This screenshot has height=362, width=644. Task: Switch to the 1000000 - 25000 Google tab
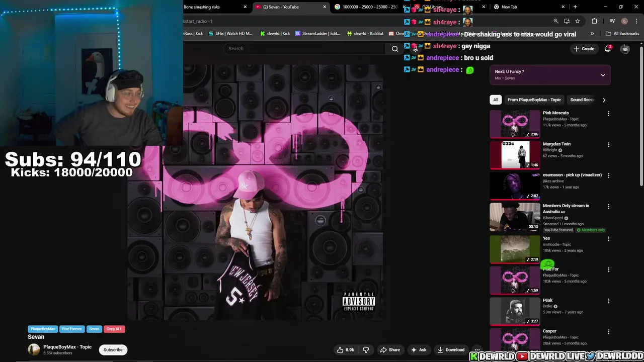(x=369, y=7)
